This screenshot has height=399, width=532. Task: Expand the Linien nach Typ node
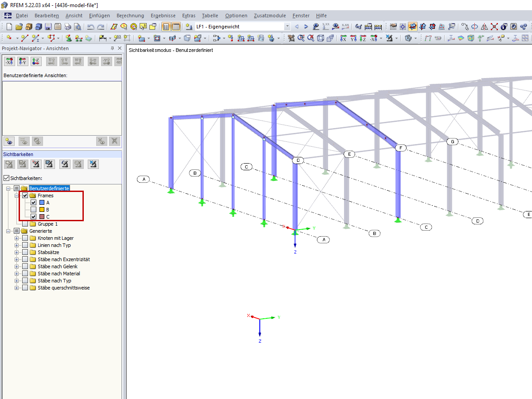coord(17,245)
